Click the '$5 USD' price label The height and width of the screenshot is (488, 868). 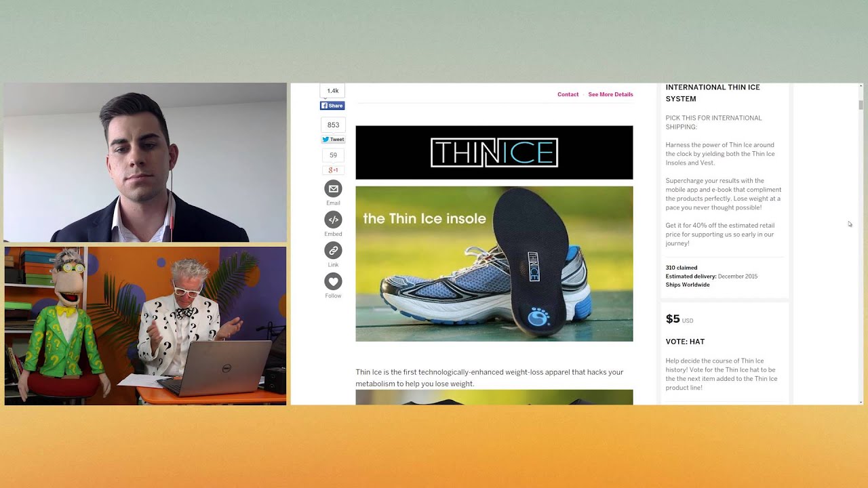coord(679,319)
